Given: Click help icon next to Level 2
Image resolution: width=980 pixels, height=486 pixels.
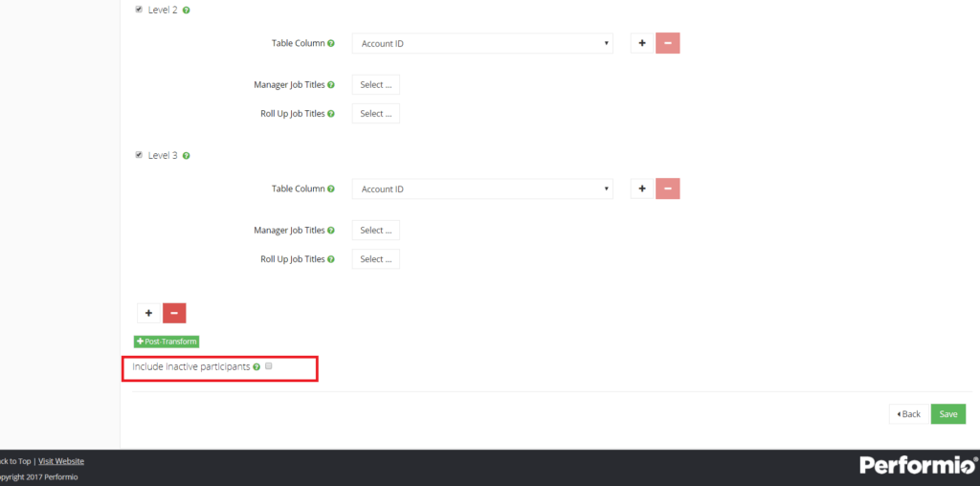Looking at the screenshot, I should [x=187, y=10].
